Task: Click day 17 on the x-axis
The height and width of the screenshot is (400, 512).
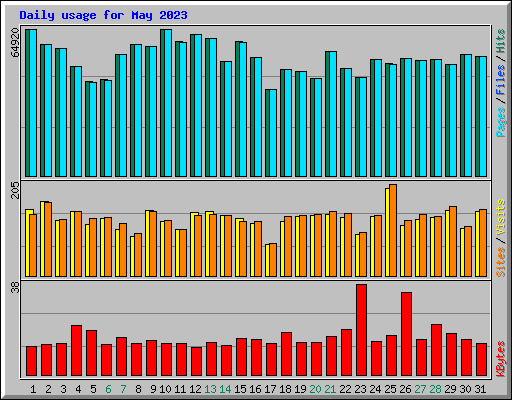Action: [270, 389]
